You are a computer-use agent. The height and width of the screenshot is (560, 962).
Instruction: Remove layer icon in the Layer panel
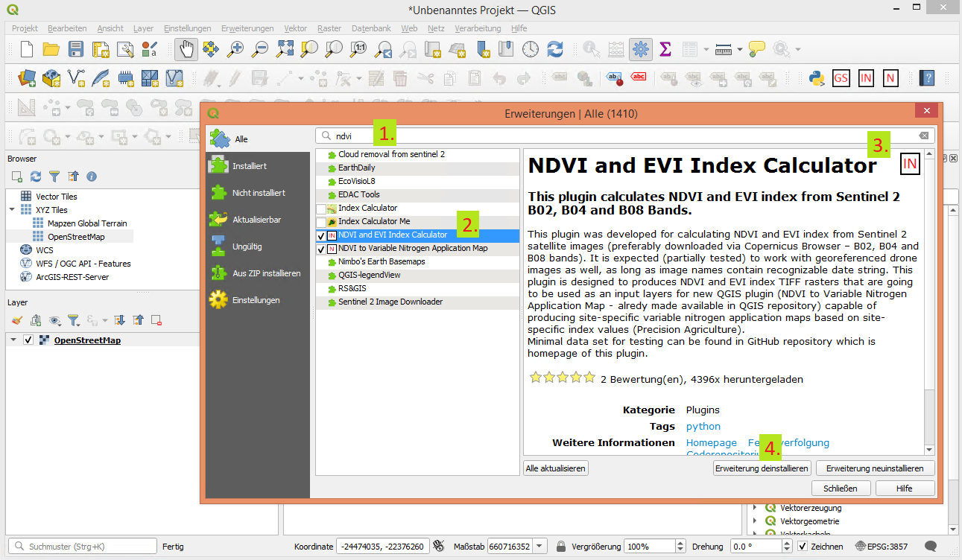pos(156,320)
